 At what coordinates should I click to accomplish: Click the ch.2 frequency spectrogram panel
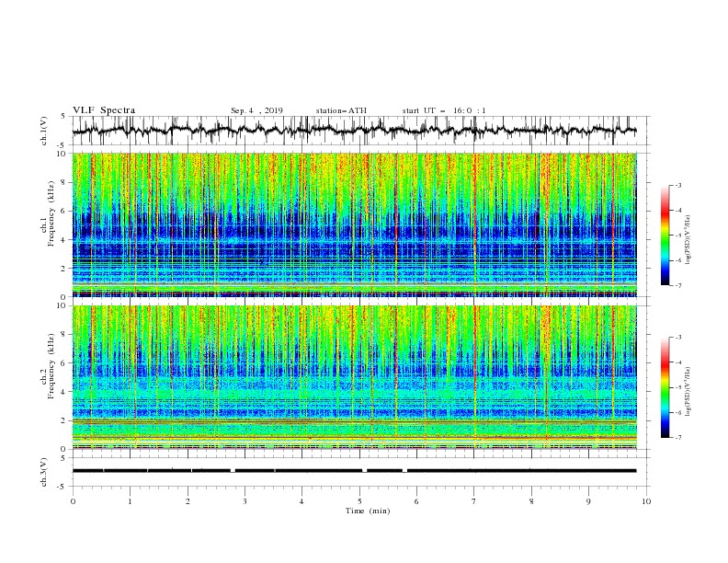click(354, 377)
